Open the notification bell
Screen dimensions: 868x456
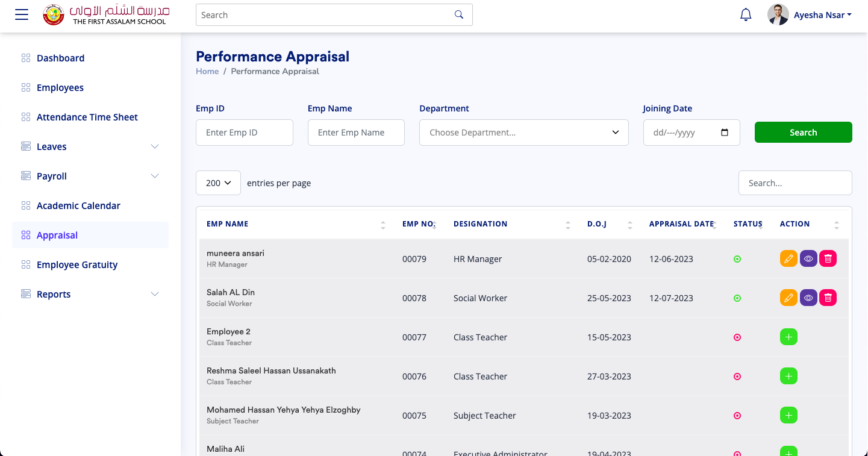pos(746,14)
